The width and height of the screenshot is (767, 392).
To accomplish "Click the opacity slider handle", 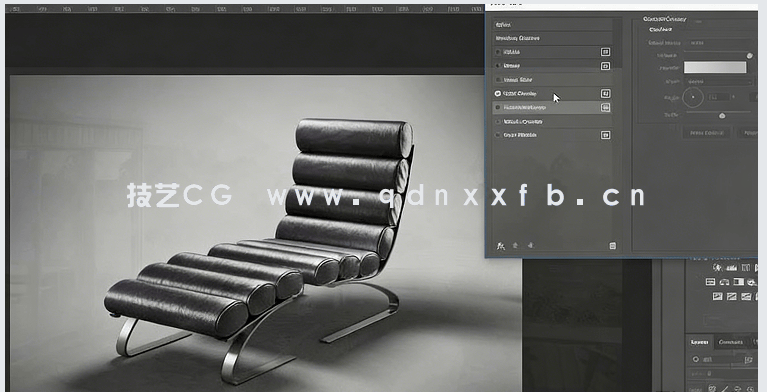I will [x=749, y=56].
